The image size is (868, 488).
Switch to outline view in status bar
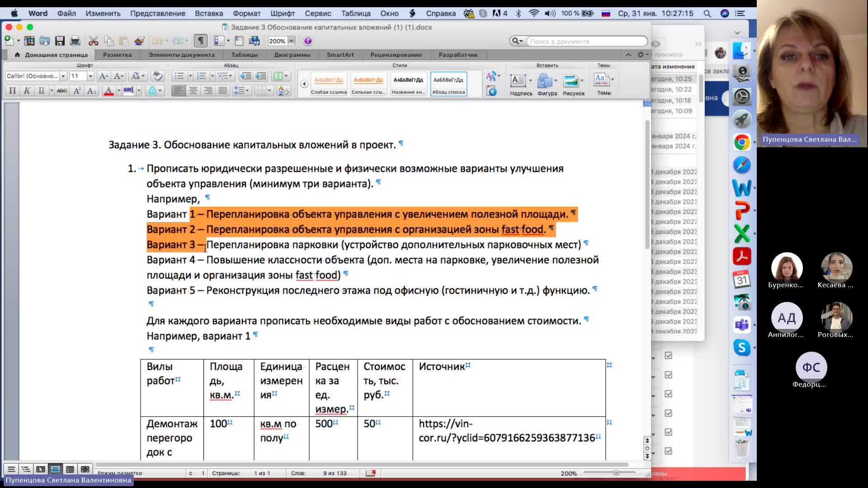[26, 469]
